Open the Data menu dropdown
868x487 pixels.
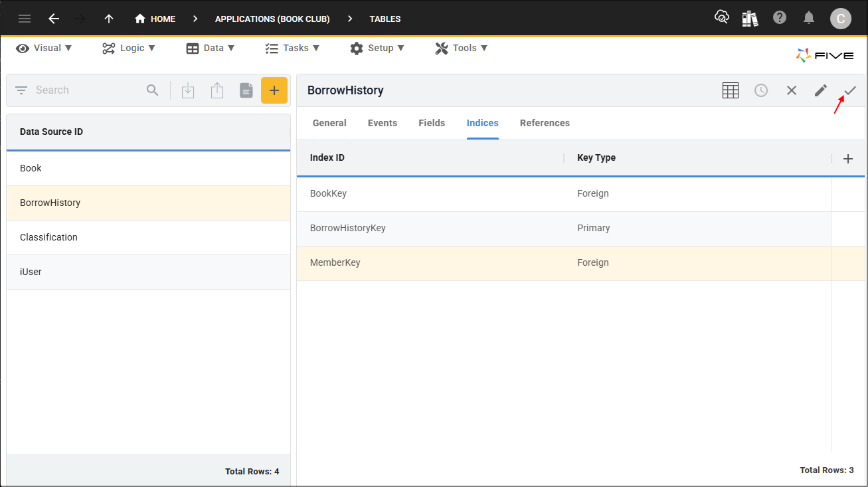211,48
